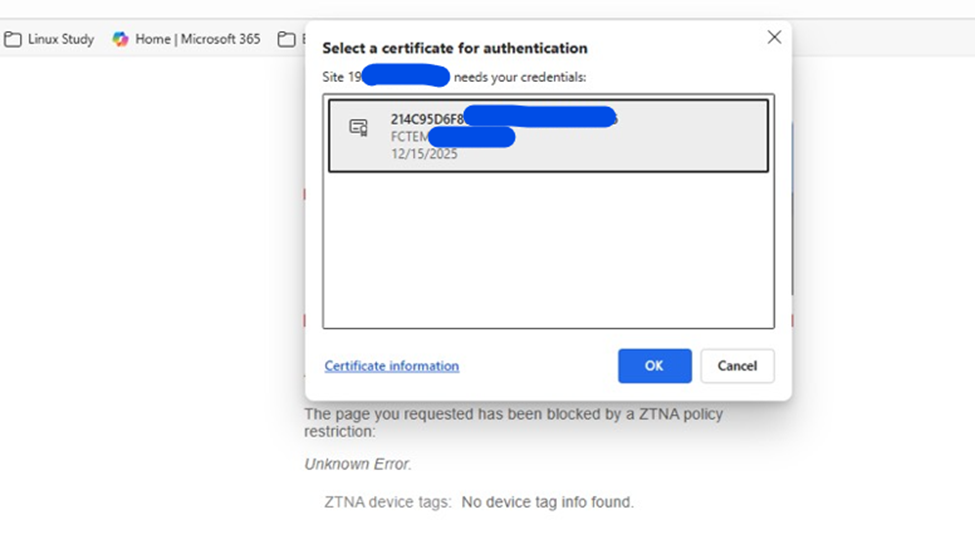Dismiss the dialog with Cancel
This screenshot has height=554, width=975.
737,366
